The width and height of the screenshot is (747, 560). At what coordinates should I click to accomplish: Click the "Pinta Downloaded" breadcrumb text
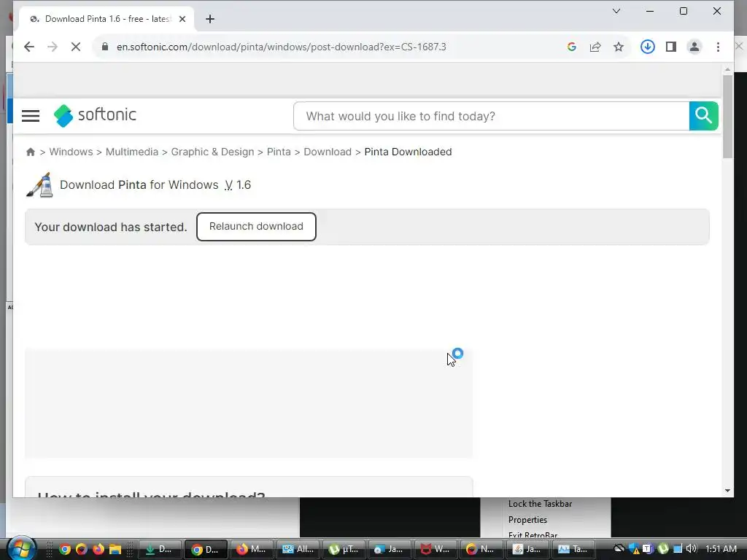coord(408,152)
